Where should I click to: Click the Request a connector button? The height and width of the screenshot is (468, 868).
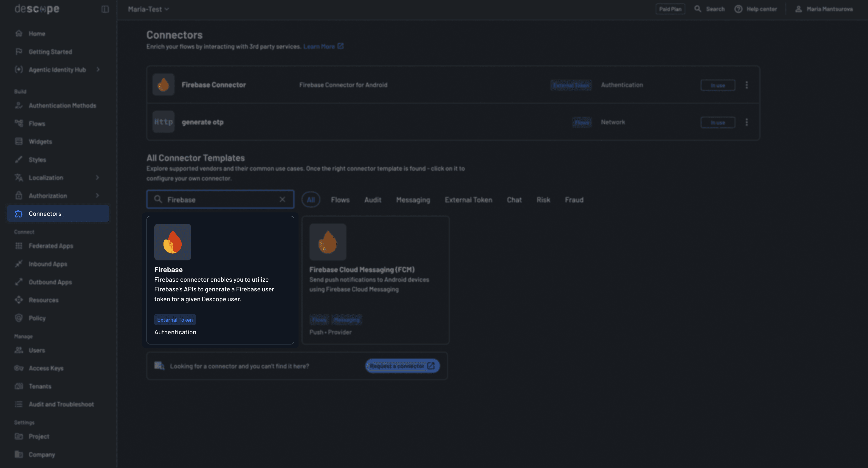(x=402, y=366)
